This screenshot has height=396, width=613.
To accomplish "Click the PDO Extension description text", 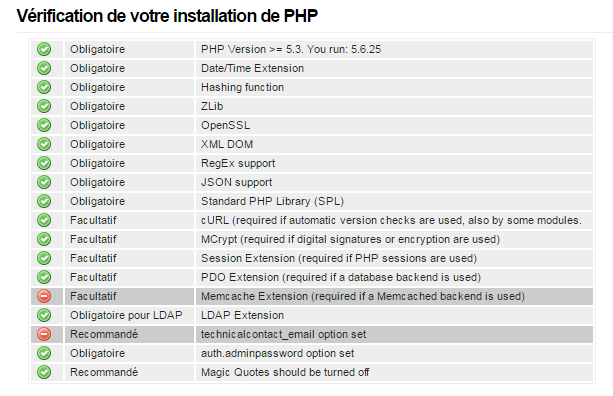I will tap(341, 277).
